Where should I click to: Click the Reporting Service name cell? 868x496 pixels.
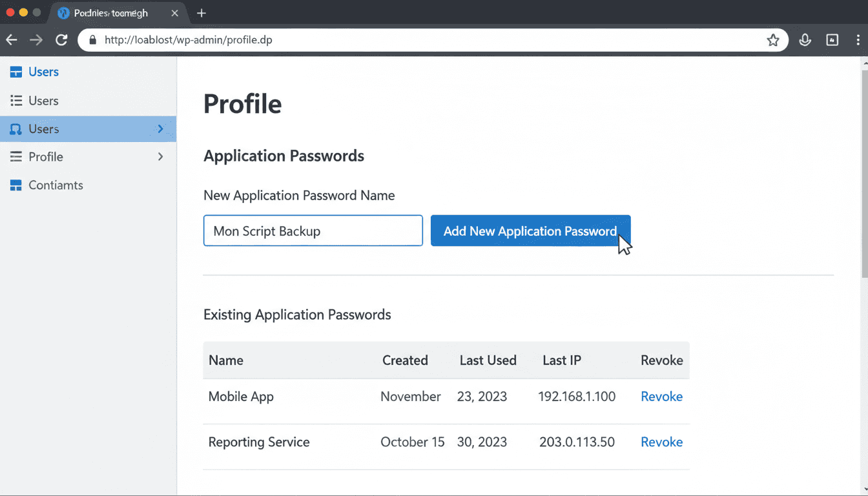pyautogui.click(x=259, y=442)
